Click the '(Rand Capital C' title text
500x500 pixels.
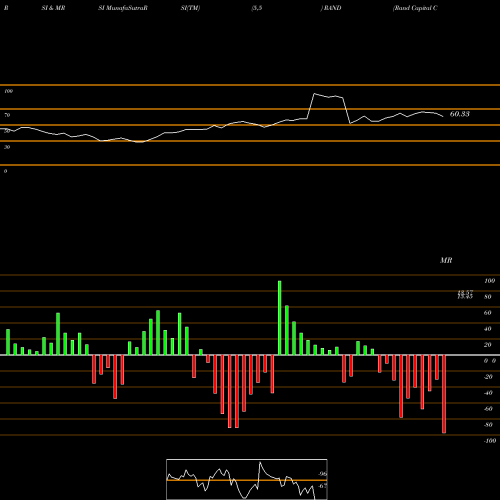click(415, 8)
